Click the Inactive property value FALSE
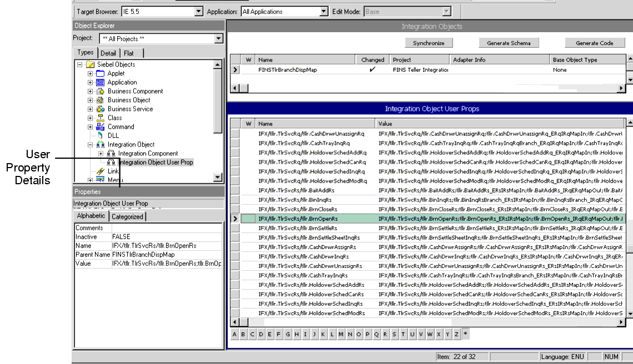The width and height of the screenshot is (633, 364). 167,237
